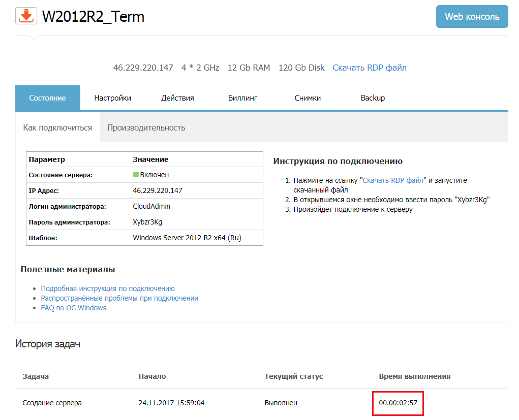Show the Производительность subtab
Viewport: 519px width, 420px height.
point(146,127)
